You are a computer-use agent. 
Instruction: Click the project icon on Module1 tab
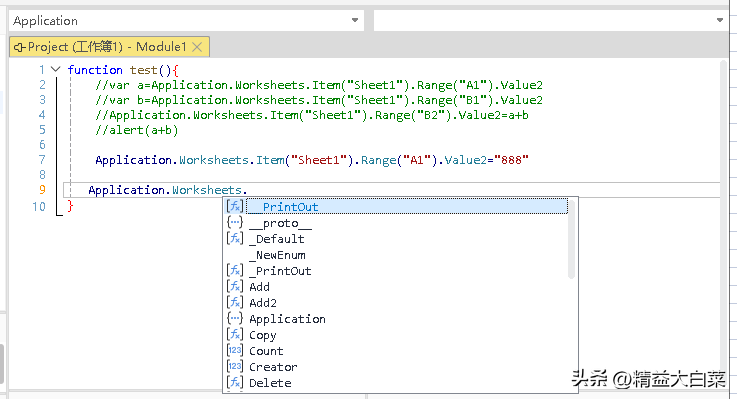coord(20,47)
